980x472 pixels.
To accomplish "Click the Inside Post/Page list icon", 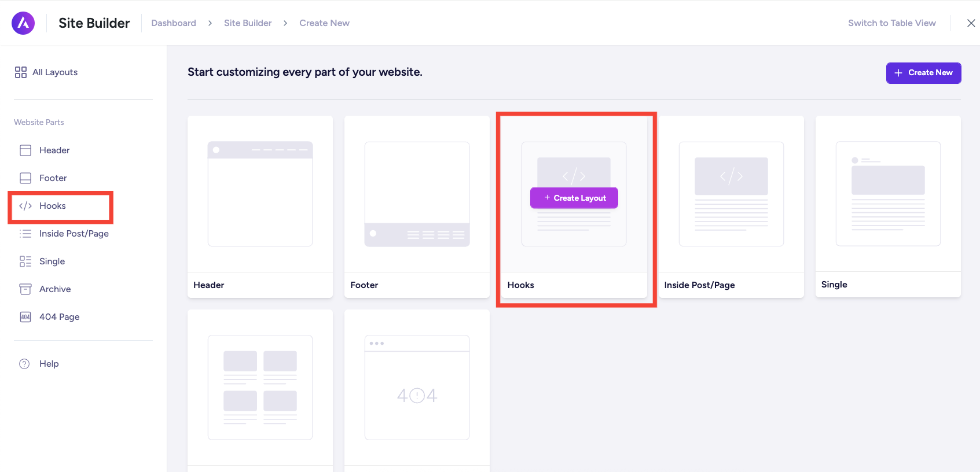I will pos(25,234).
